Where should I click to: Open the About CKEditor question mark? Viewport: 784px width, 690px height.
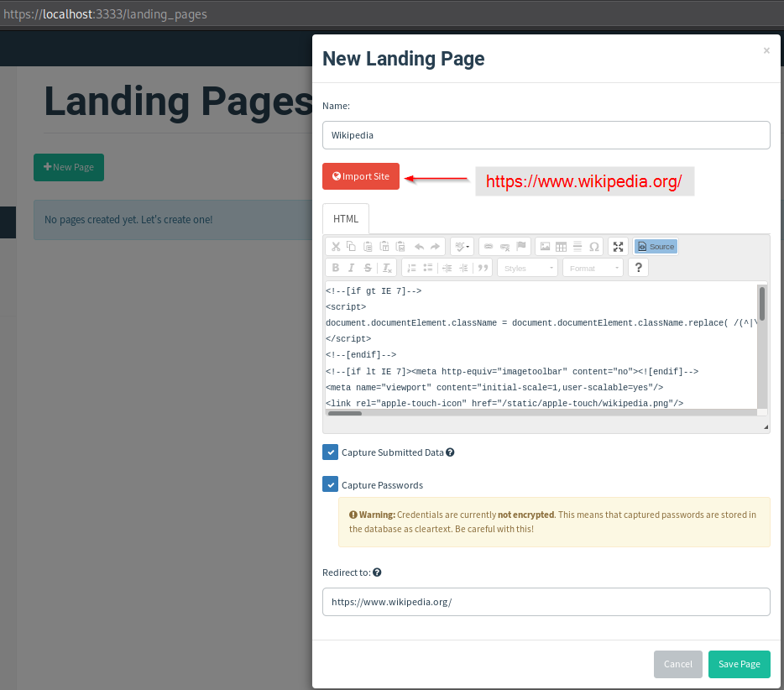639,268
